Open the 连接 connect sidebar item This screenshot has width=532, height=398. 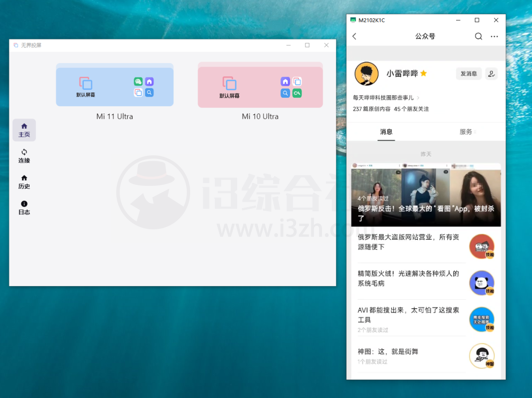[x=24, y=156]
